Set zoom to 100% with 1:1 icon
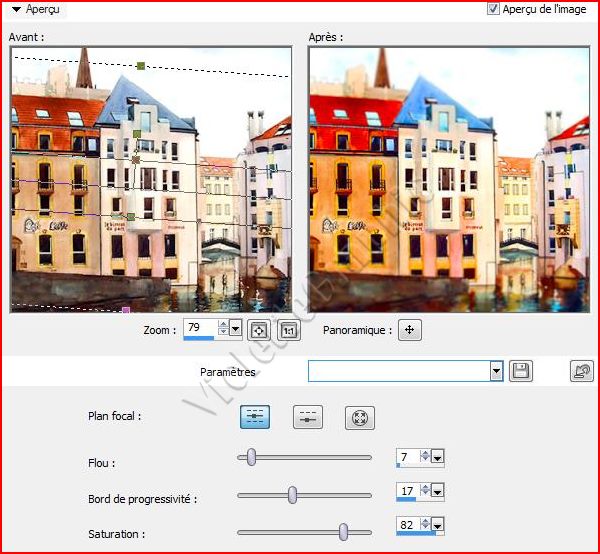600x554 pixels. pos(288,329)
